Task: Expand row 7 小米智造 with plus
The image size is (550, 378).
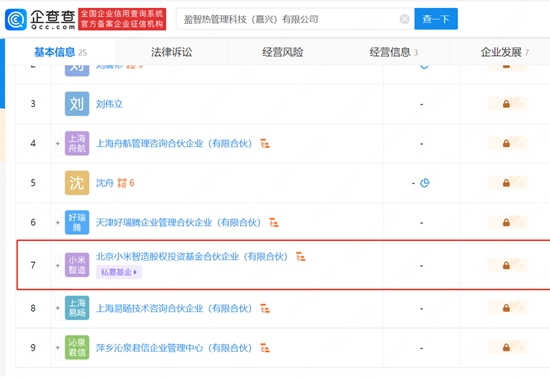Action: point(58,265)
